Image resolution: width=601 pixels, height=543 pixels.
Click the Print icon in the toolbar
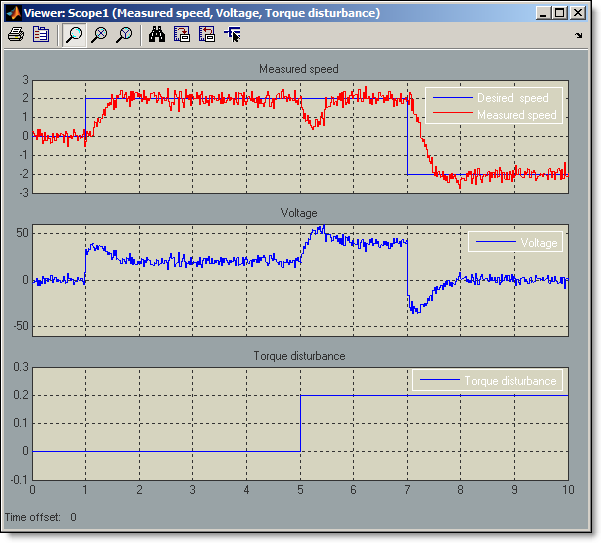(x=16, y=34)
